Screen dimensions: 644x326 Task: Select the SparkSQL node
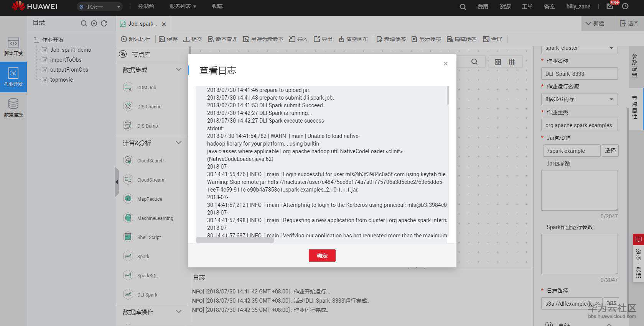140,275
